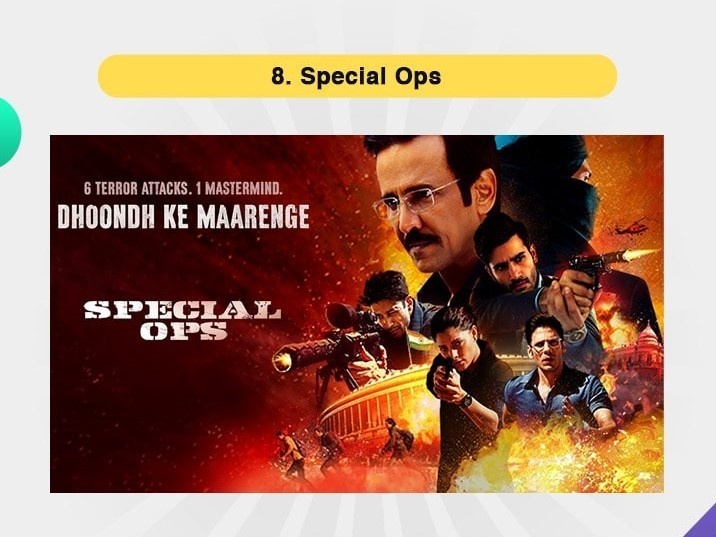Viewport: 716px width, 537px height.
Task: Click the masked figure with turban
Action: point(548,183)
